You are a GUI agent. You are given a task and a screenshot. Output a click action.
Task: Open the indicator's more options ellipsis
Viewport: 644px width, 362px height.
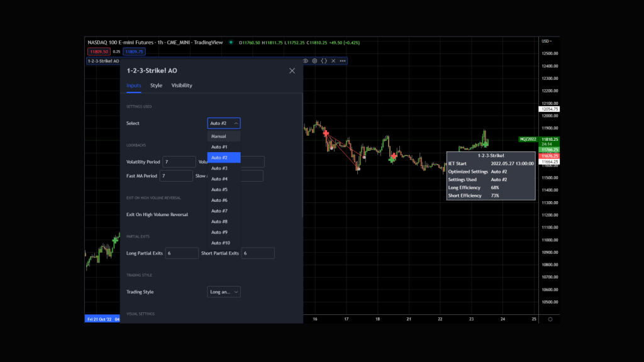coord(343,61)
